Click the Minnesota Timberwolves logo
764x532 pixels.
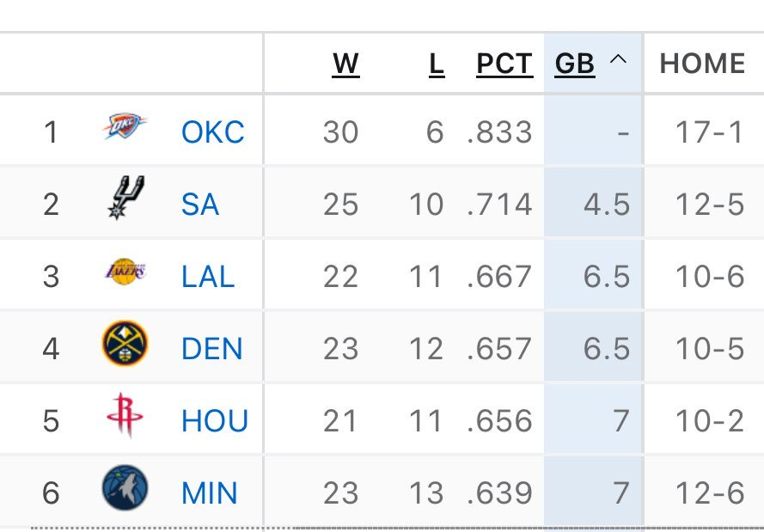tap(125, 488)
